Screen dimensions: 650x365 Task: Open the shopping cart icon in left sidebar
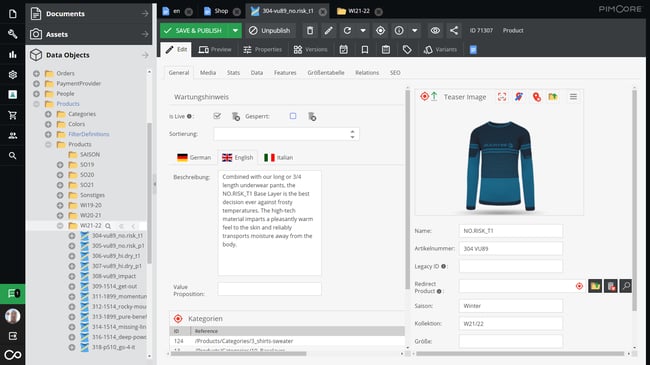point(12,115)
